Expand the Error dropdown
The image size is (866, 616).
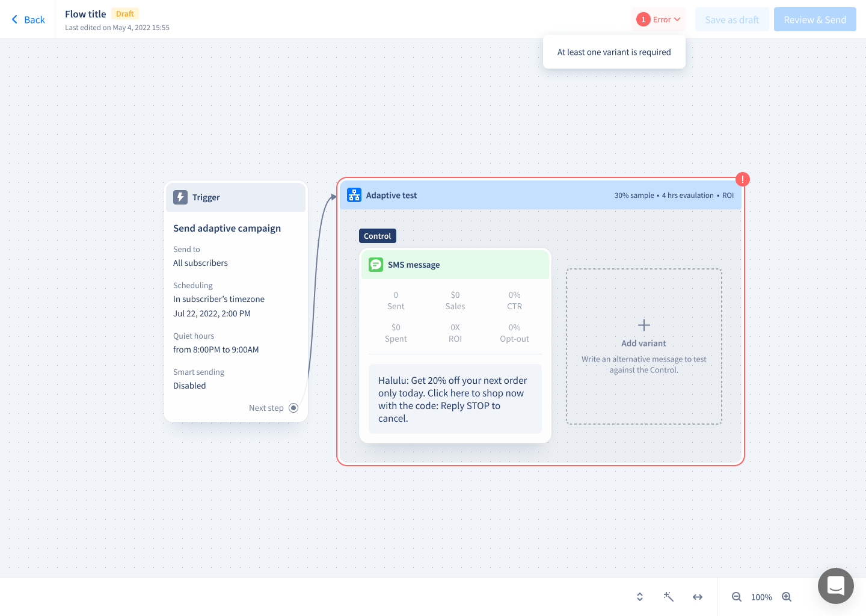(x=659, y=20)
